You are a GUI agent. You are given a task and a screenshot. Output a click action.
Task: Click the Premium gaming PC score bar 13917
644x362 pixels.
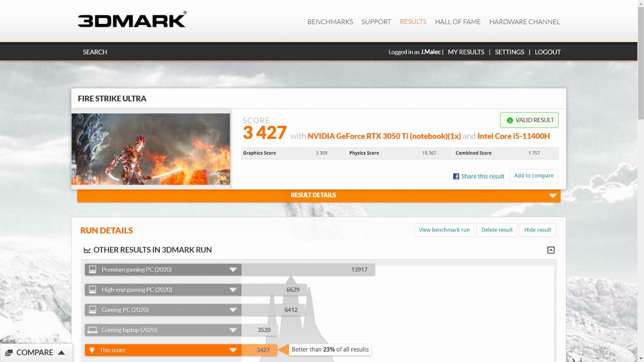(x=308, y=269)
